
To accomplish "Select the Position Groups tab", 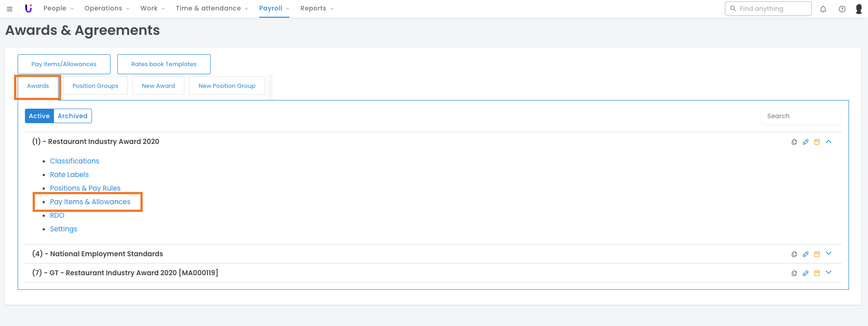I will 95,86.
